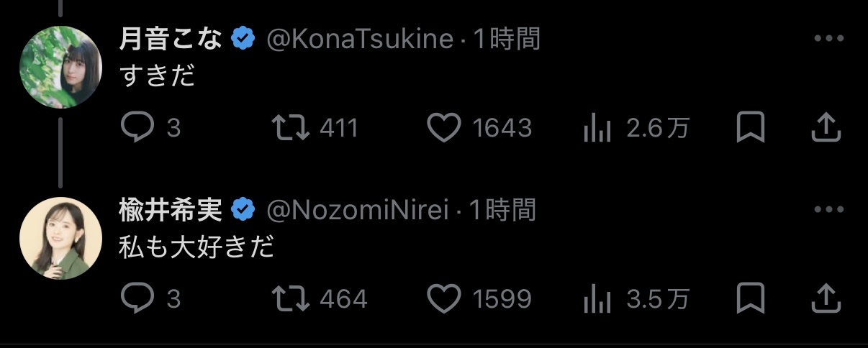Image resolution: width=868 pixels, height=348 pixels.
Task: Bookmark the すきだ tweet
Action: tap(750, 129)
